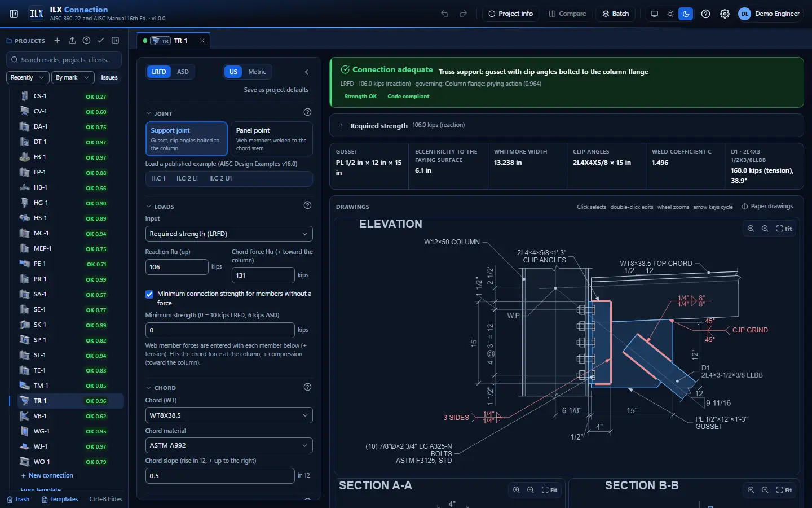The image size is (812, 508).
Task: Click the redo arrow in the top toolbar
Action: pyautogui.click(x=463, y=14)
